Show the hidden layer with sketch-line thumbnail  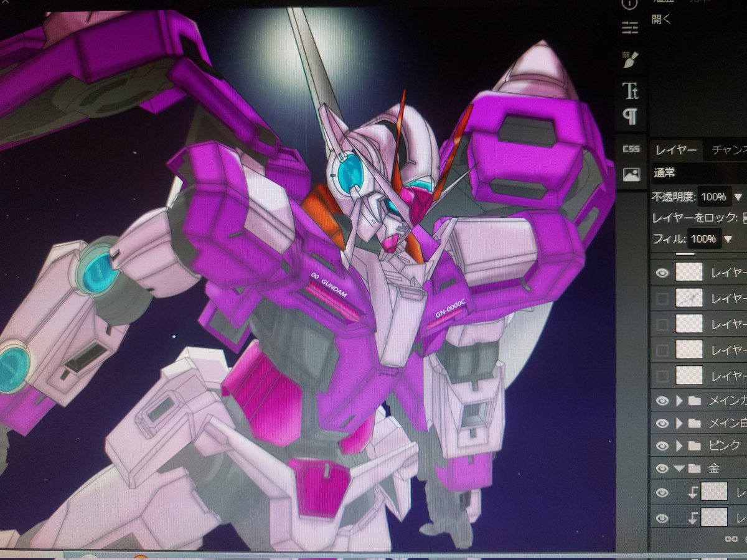(x=662, y=299)
